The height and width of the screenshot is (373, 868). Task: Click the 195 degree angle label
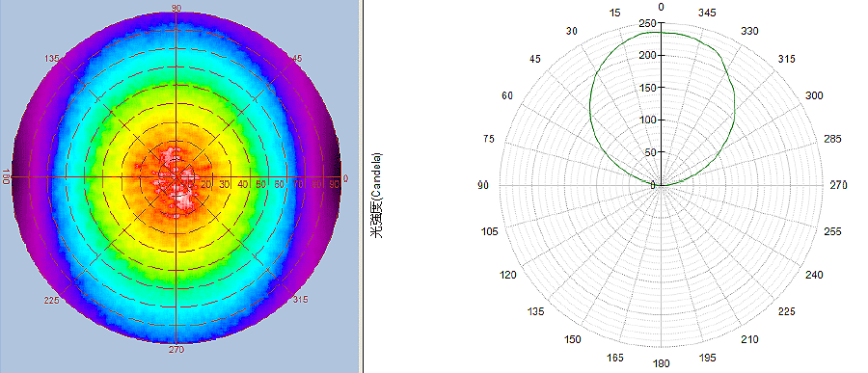click(706, 357)
